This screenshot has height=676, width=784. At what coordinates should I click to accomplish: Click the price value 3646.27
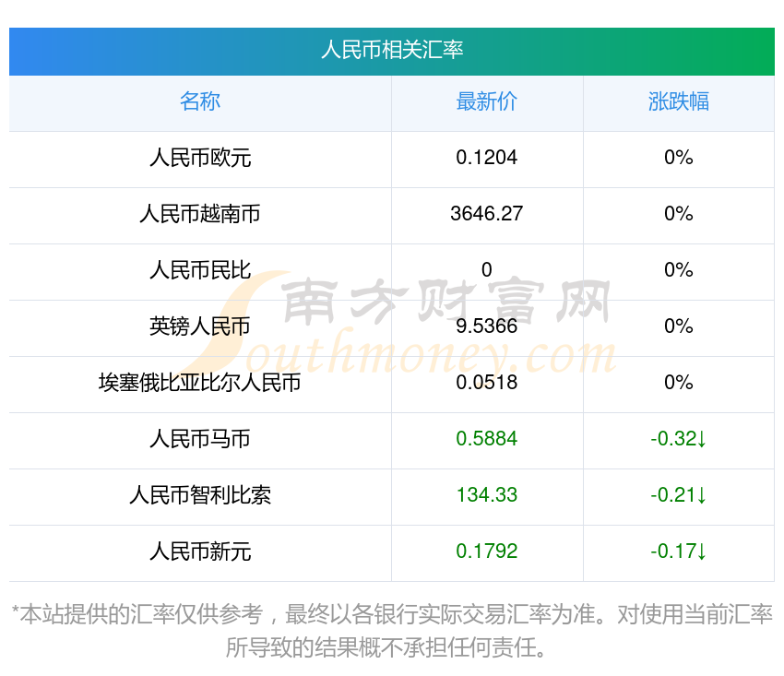486,214
